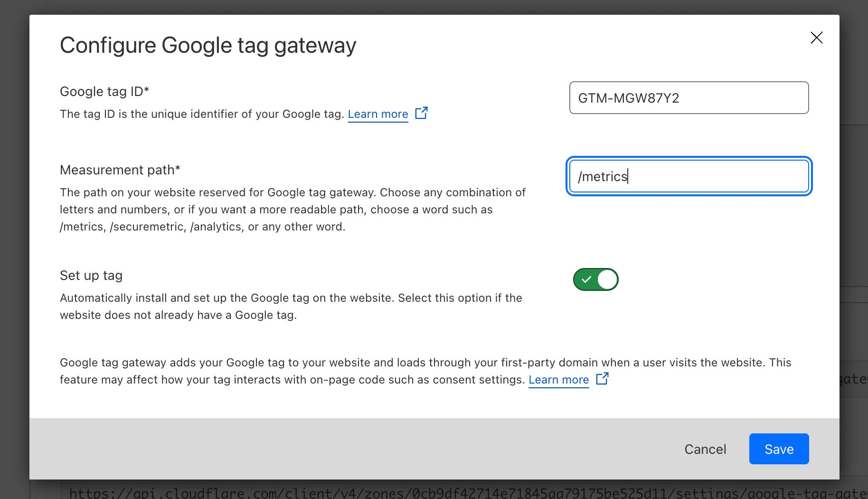
Task: Click into the Measurement path text box
Action: (689, 176)
